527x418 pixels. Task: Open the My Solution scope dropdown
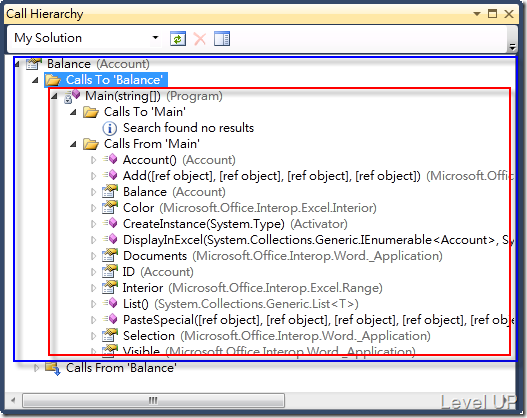pyautogui.click(x=155, y=37)
